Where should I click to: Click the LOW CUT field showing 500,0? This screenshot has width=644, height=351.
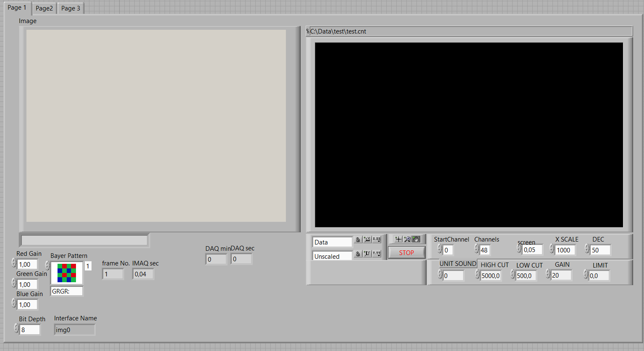point(526,276)
